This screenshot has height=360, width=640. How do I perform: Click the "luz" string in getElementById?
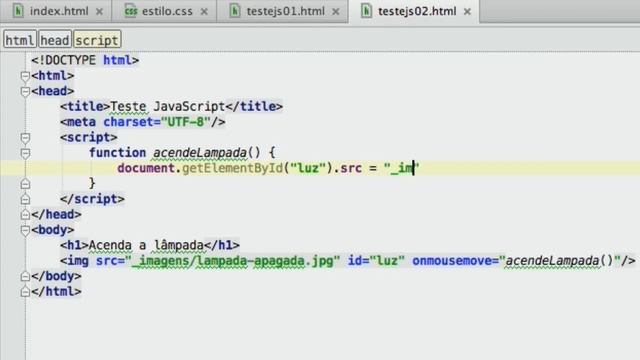[x=308, y=168]
